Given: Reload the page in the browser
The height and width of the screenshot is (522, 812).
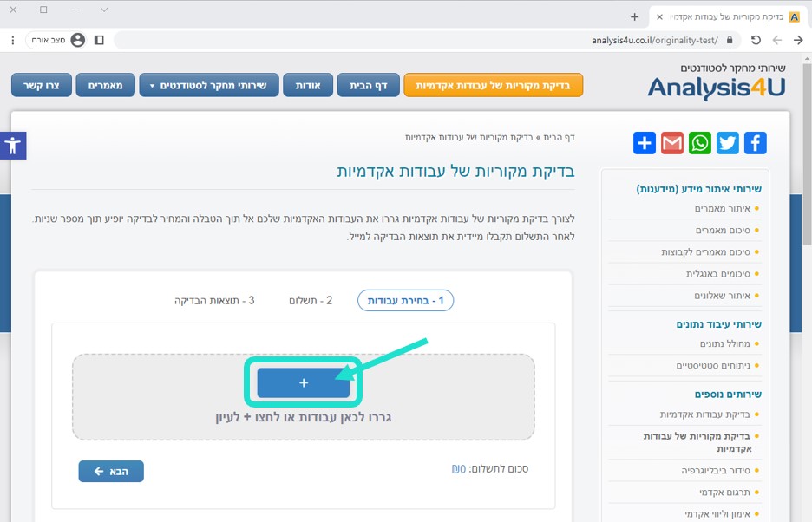Looking at the screenshot, I should tap(756, 40).
